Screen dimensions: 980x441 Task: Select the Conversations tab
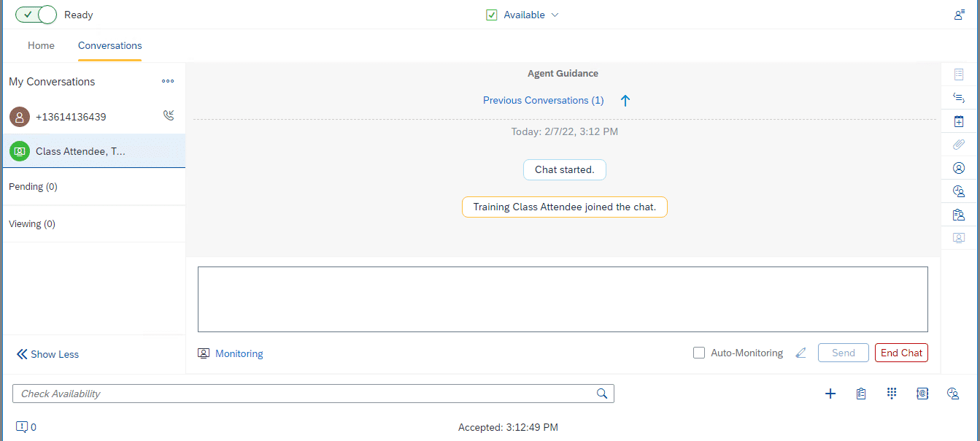pyautogui.click(x=110, y=45)
